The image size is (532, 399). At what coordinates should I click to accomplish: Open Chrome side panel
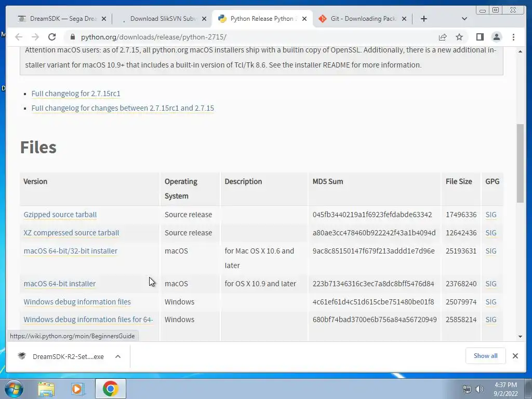tap(480, 37)
